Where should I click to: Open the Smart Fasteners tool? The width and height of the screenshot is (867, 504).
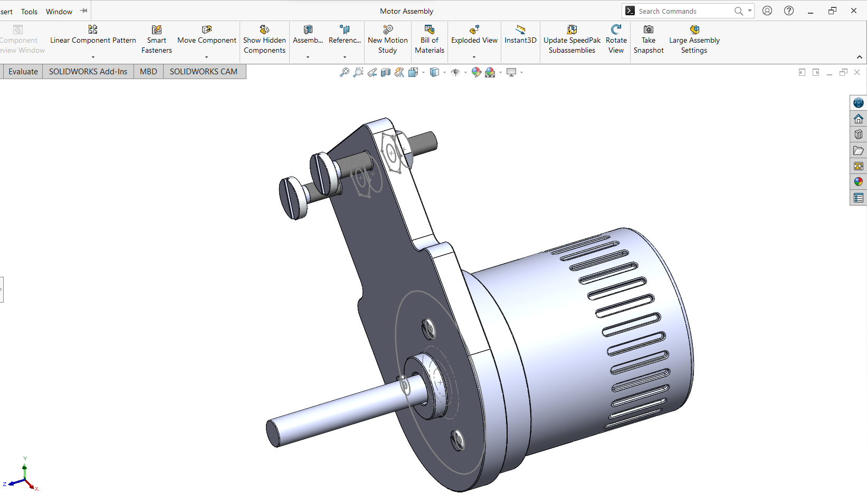click(x=157, y=40)
